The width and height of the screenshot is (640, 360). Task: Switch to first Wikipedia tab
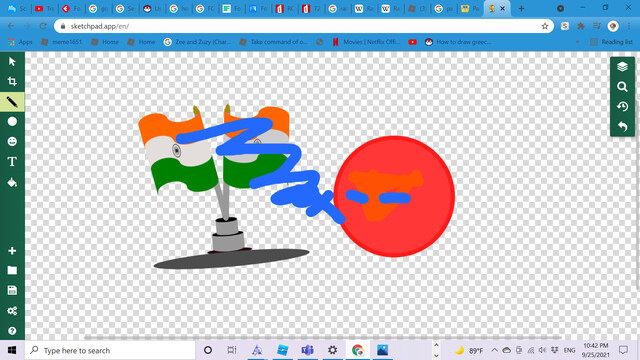pos(364,9)
